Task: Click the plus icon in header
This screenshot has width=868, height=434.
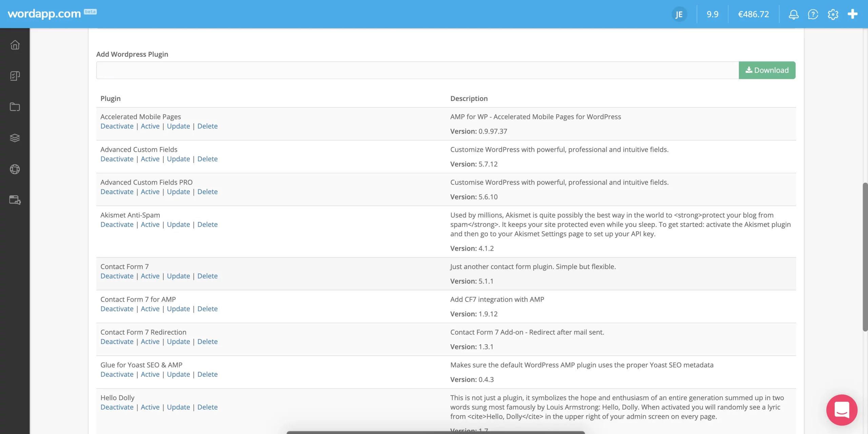Action: click(x=853, y=14)
